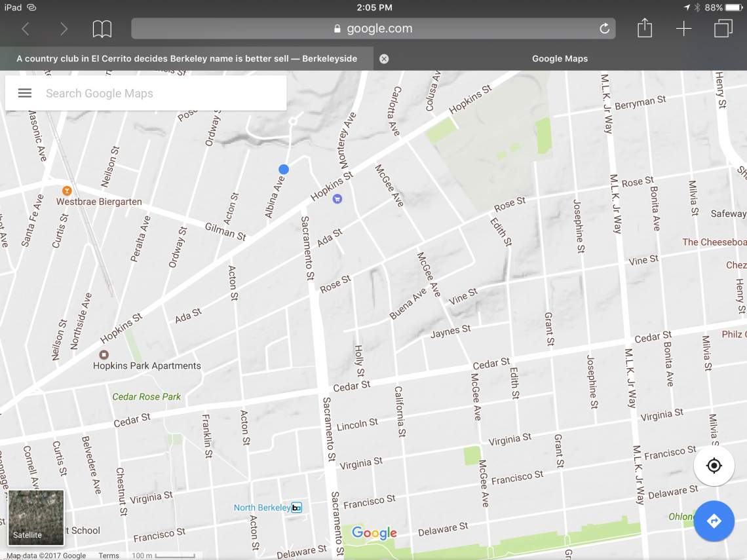The image size is (747, 560).
Task: Open the Share sheet icon
Action: [645, 28]
